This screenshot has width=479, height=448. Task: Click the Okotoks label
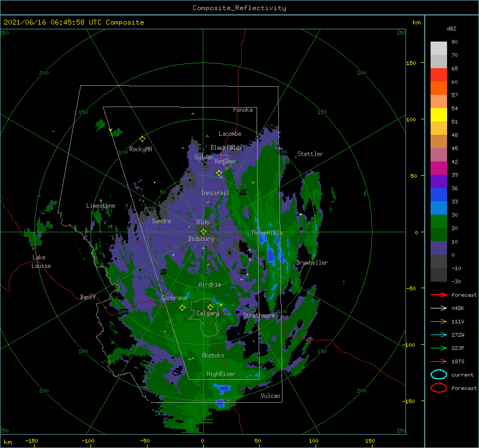(213, 355)
